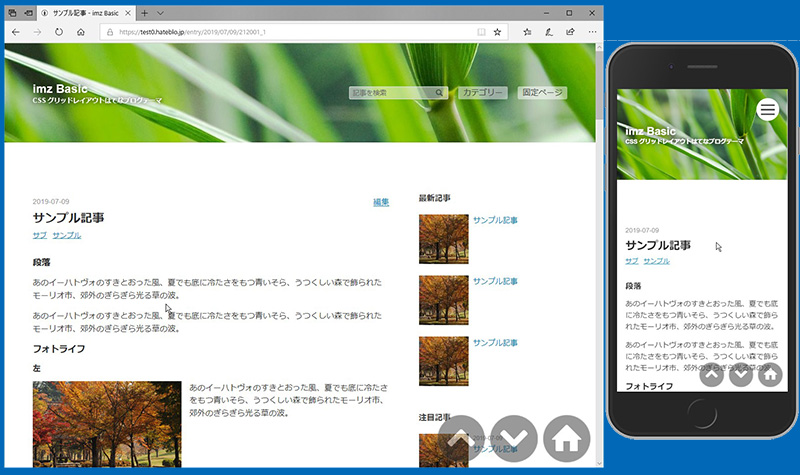Open a new tab with plus button
800x475 pixels.
144,13
